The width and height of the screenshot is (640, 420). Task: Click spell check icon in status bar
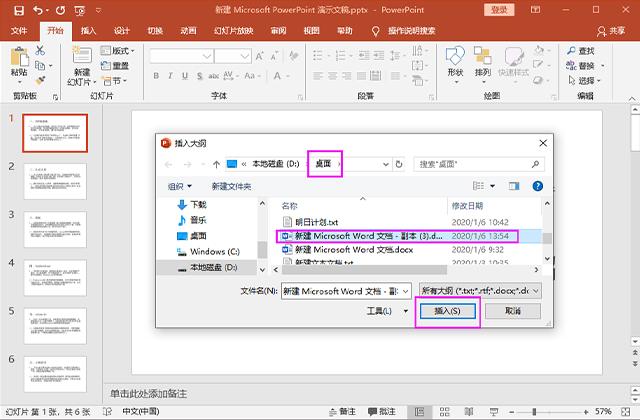[x=107, y=411]
